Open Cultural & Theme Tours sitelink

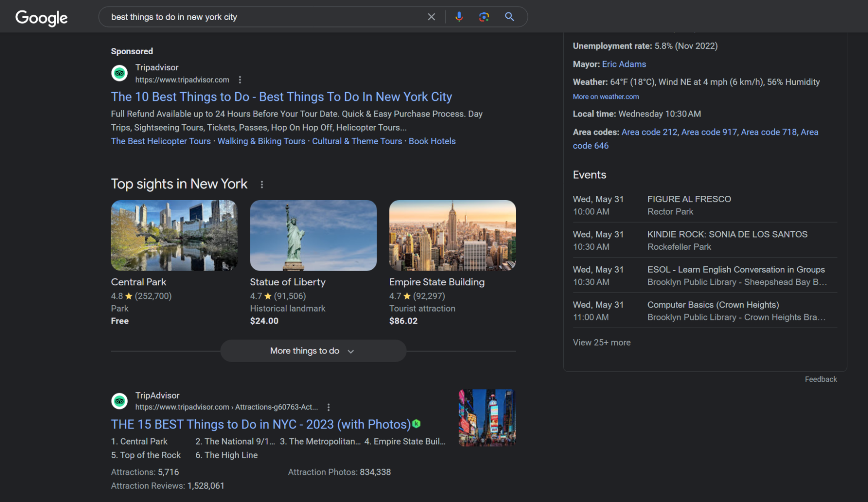(357, 141)
